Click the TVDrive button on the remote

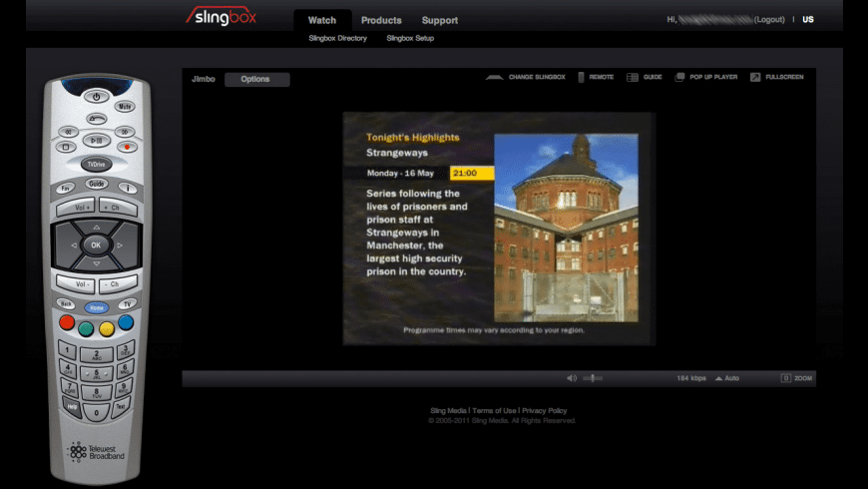97,164
